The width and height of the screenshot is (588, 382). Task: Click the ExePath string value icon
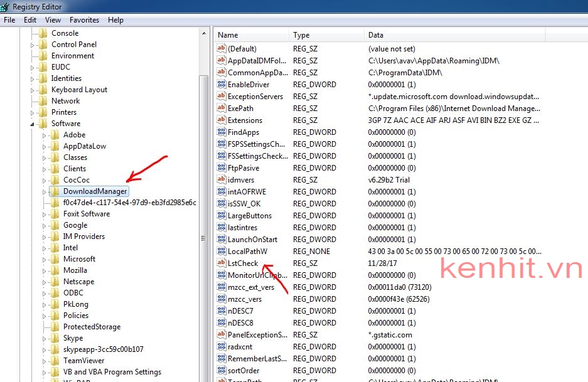pyautogui.click(x=221, y=109)
